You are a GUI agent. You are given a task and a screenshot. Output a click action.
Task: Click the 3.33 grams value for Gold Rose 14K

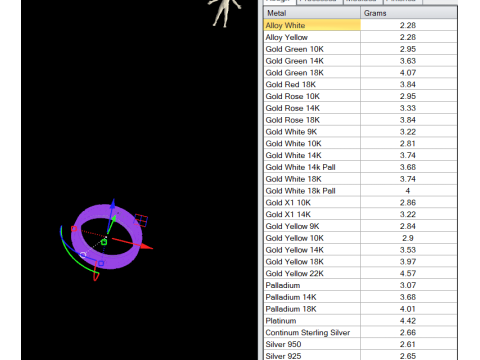pyautogui.click(x=408, y=108)
